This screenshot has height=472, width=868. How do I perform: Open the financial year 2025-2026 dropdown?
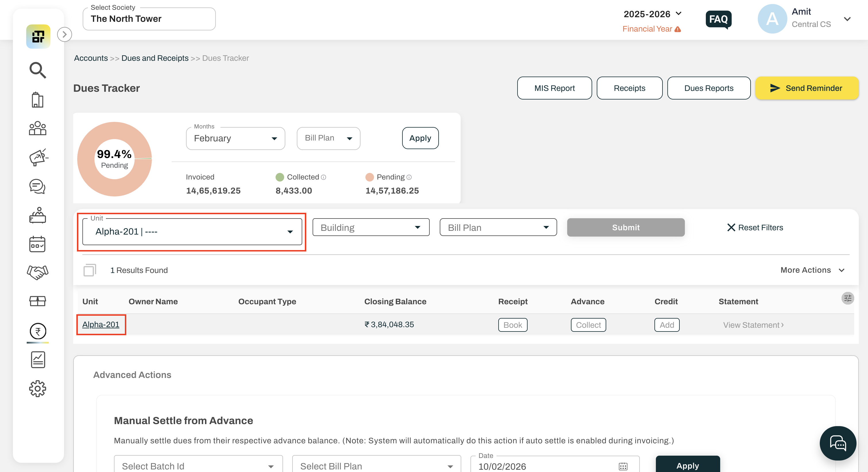click(652, 14)
